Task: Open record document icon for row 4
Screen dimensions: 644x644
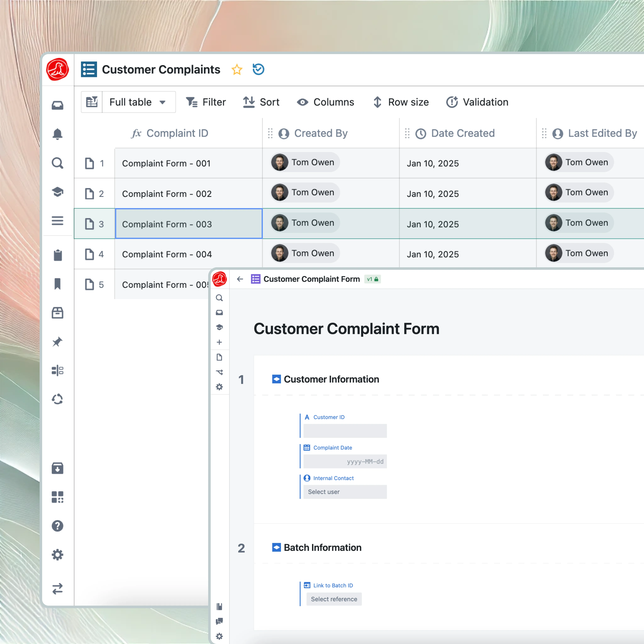Action: [x=89, y=254]
